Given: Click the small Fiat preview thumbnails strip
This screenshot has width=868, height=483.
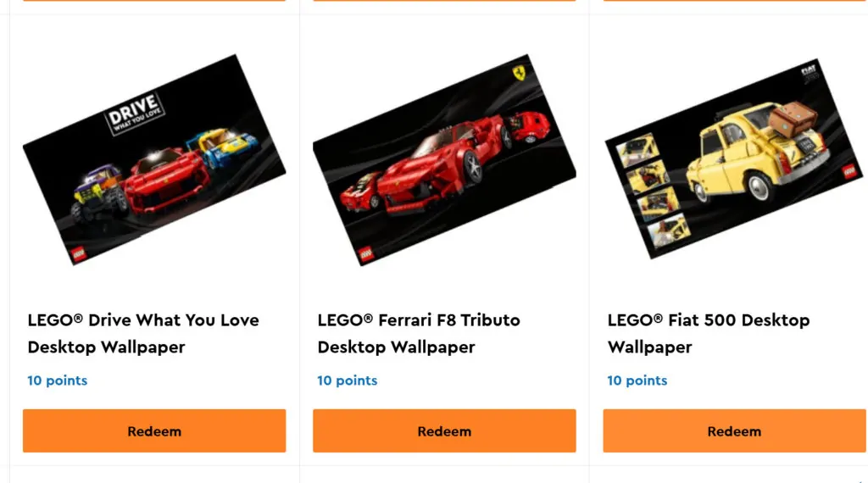Looking at the screenshot, I should click(x=654, y=191).
